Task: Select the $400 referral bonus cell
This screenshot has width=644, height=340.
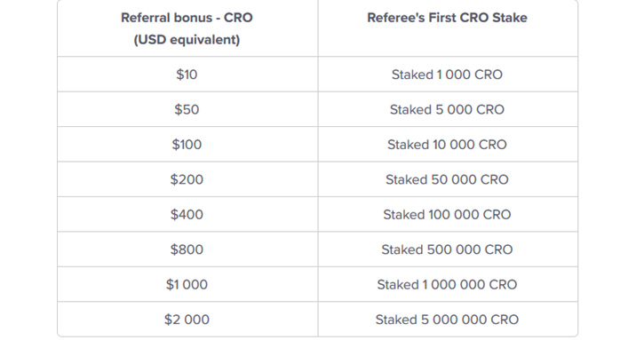Action: tap(187, 214)
